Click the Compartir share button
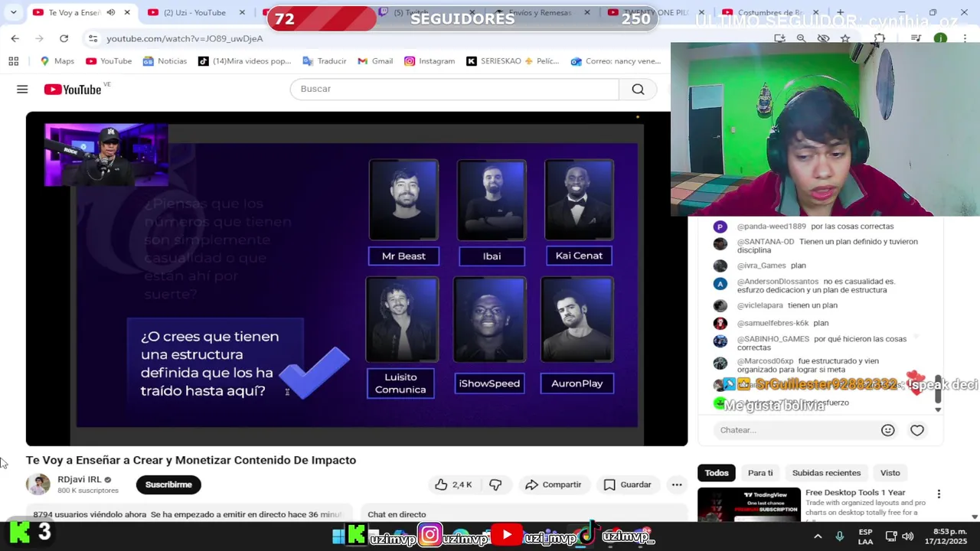Image resolution: width=980 pixels, height=551 pixels. point(554,484)
